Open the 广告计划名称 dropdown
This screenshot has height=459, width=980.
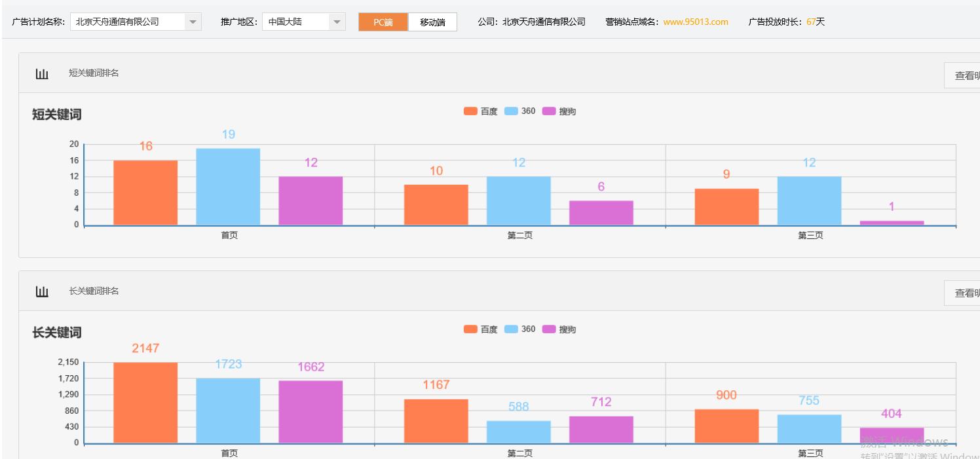click(x=192, y=21)
